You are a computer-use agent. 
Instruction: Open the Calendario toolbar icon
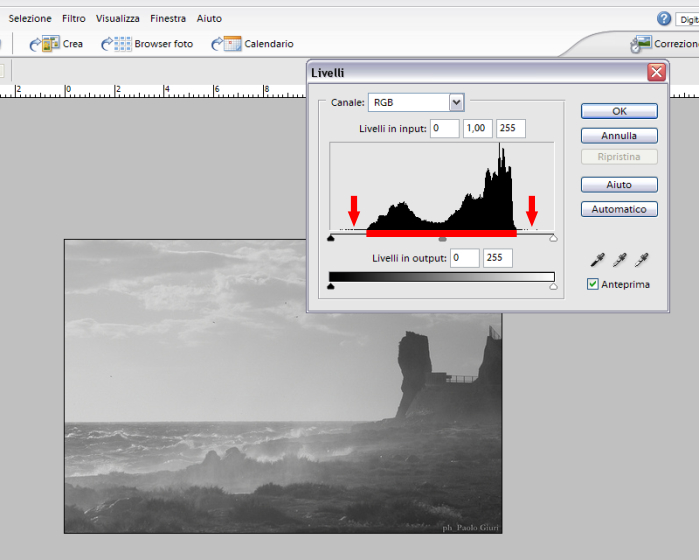click(226, 44)
